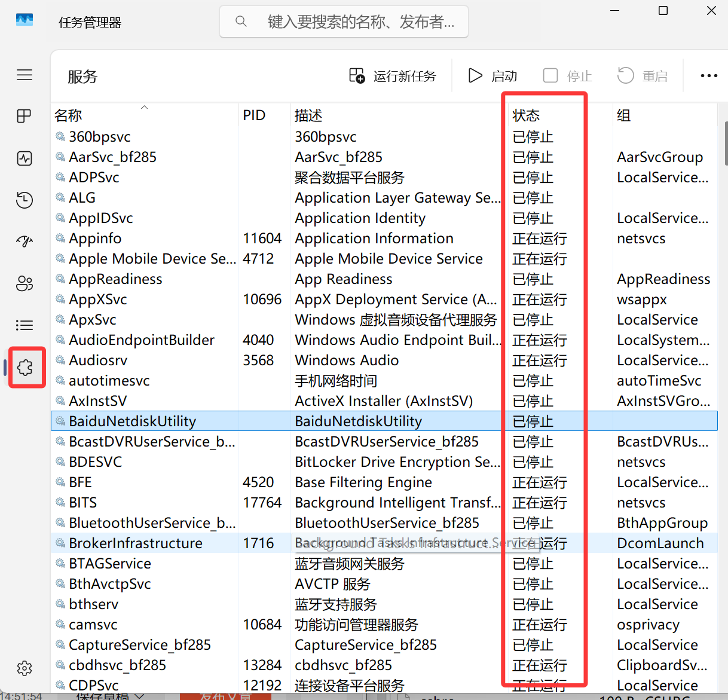Open the Users page icon in sidebar

pos(25,283)
